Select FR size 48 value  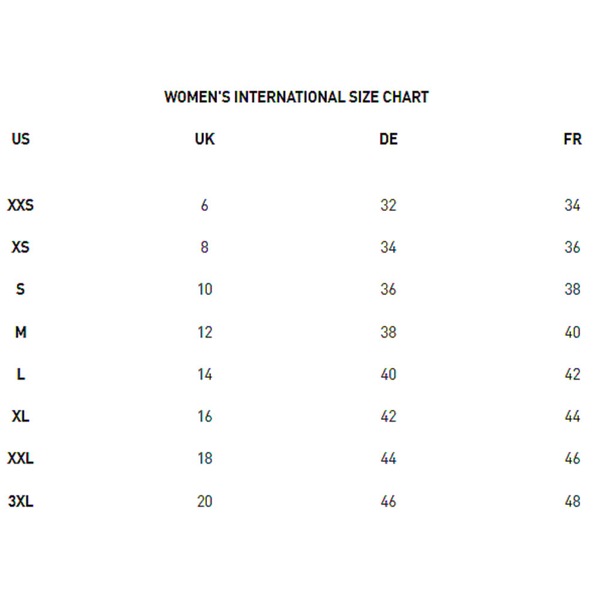click(x=572, y=501)
